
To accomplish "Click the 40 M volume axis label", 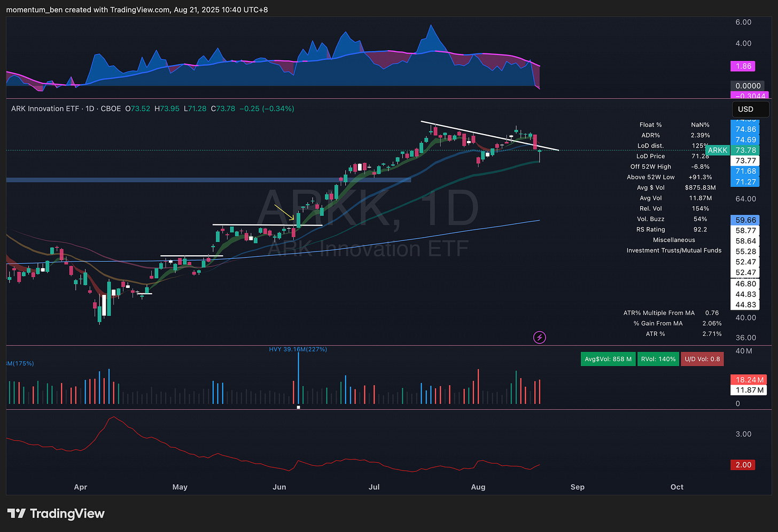I will [744, 351].
